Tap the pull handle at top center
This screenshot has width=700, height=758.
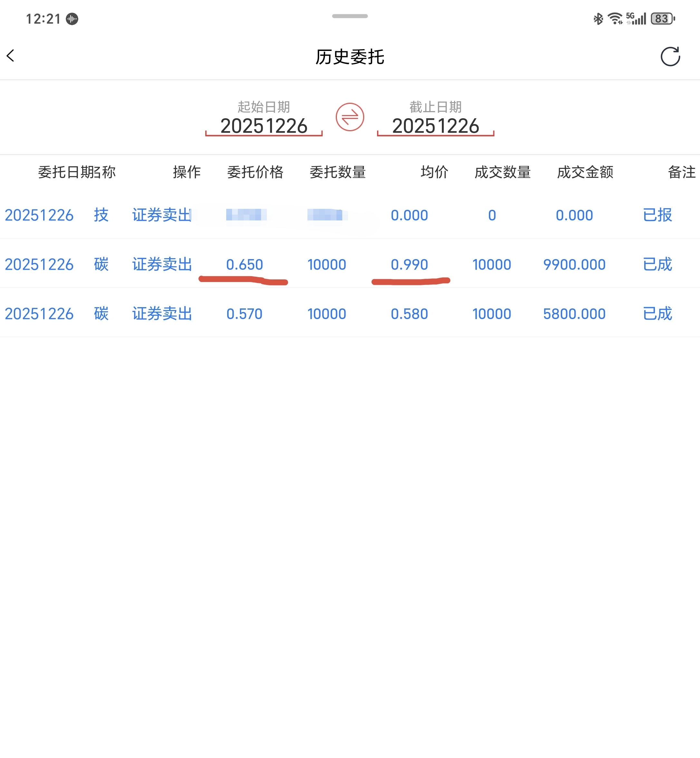pyautogui.click(x=350, y=16)
